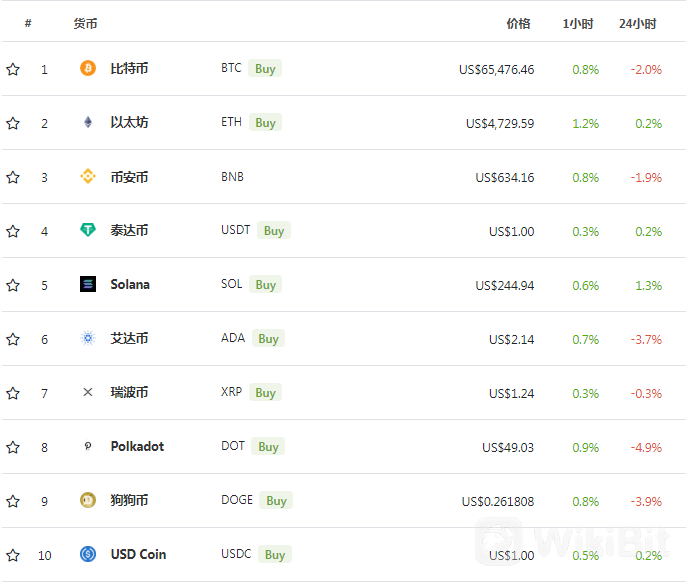
Task: Click the USD Coin blue icon
Action: coord(88,554)
